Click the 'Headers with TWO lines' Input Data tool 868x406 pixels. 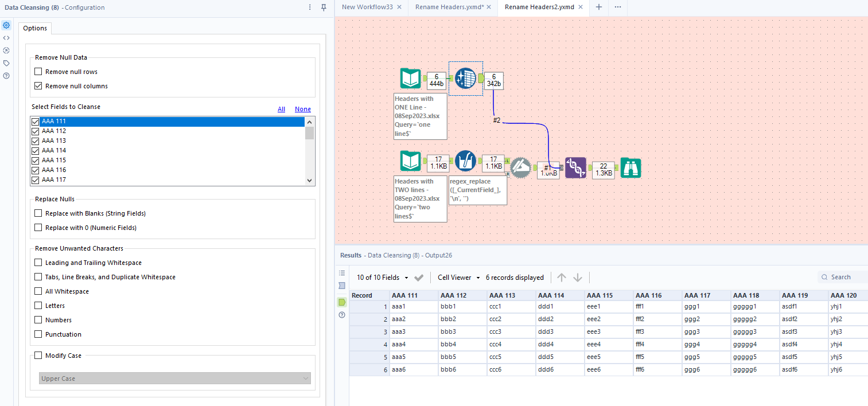[x=410, y=161]
